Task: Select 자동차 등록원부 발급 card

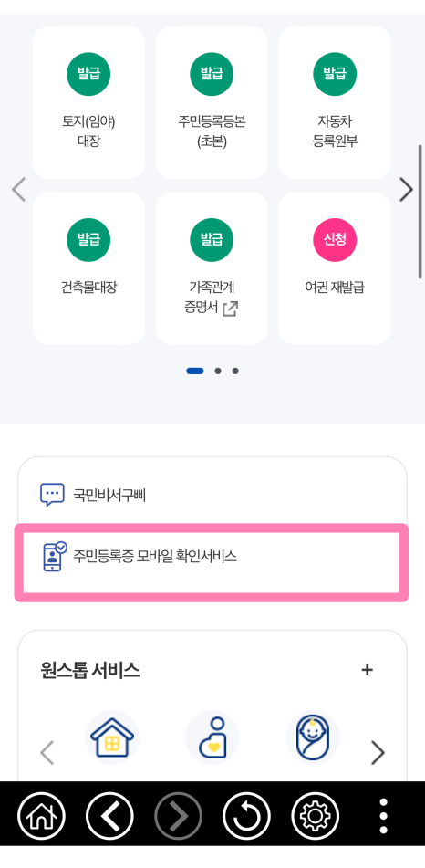Action: [335, 102]
